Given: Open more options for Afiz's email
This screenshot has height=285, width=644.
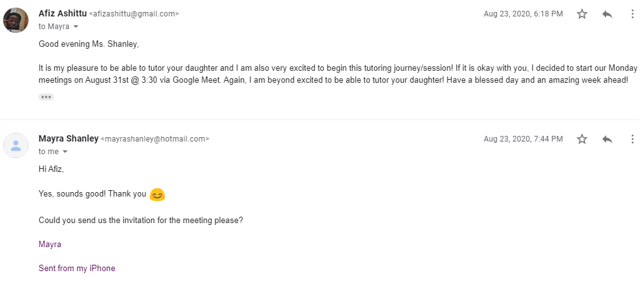Looking at the screenshot, I should click(632, 14).
